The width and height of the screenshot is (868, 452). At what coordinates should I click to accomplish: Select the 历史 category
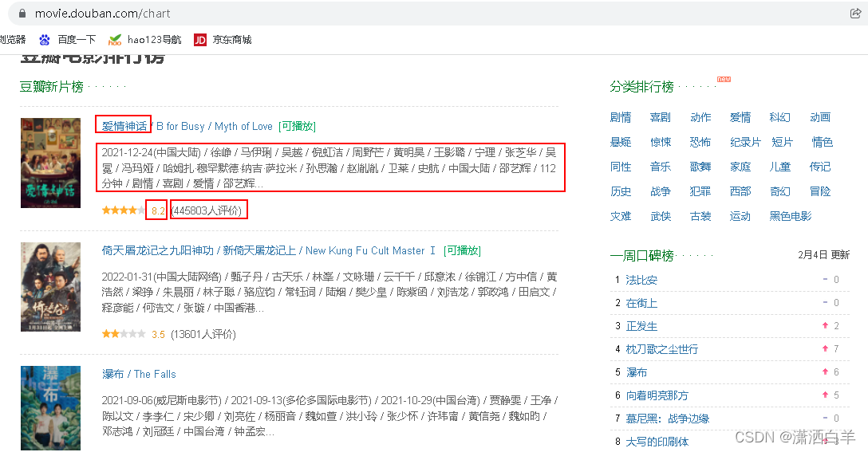[x=621, y=191]
